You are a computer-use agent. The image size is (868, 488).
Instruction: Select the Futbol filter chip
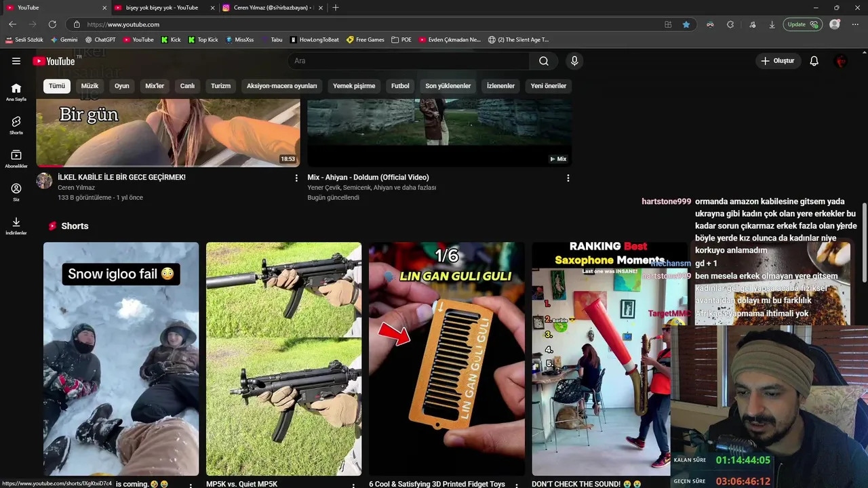pos(400,86)
